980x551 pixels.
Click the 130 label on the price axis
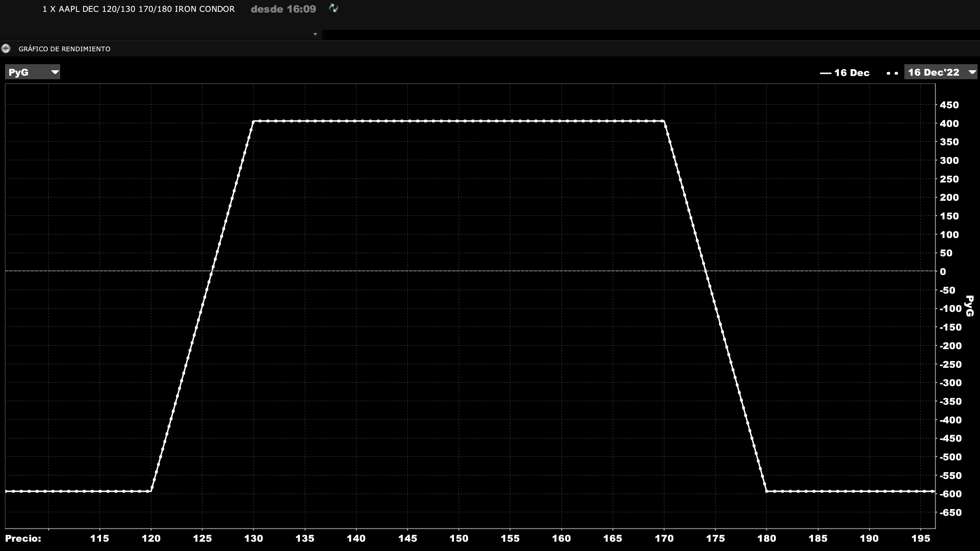pos(253,538)
